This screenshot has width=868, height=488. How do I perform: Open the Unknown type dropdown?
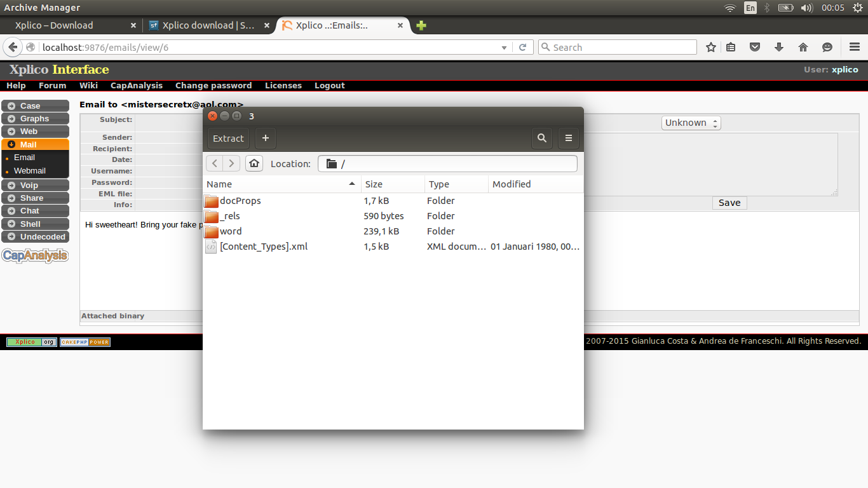click(x=691, y=123)
